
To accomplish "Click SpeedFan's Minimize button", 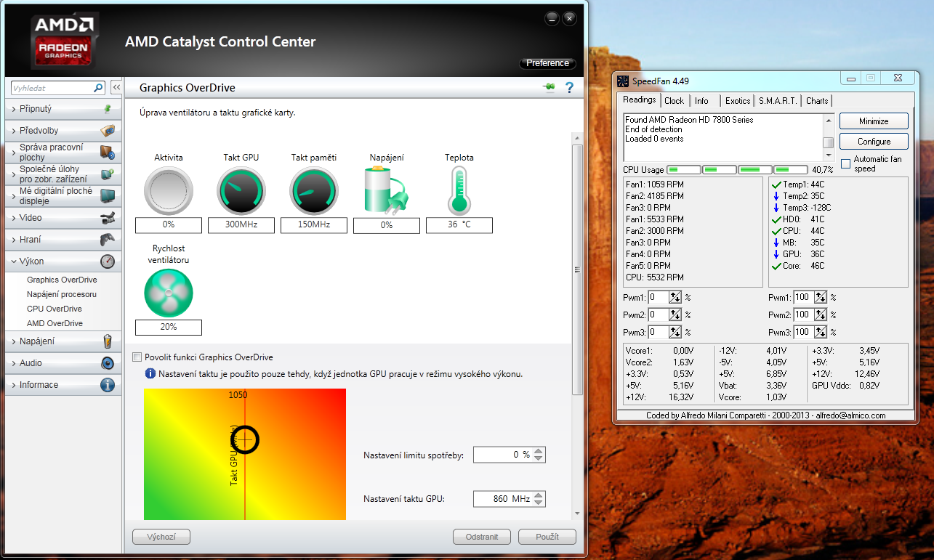I will 874,121.
